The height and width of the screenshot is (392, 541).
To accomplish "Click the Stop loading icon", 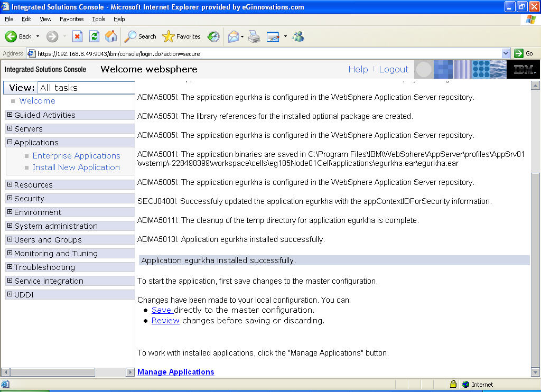I will [x=77, y=36].
